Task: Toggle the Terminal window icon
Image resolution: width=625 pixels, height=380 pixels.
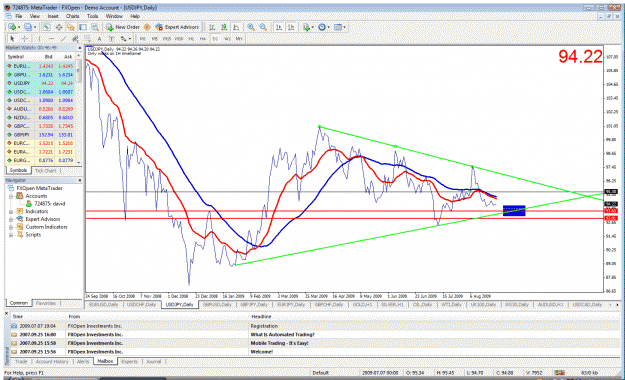Action: tap(83, 27)
